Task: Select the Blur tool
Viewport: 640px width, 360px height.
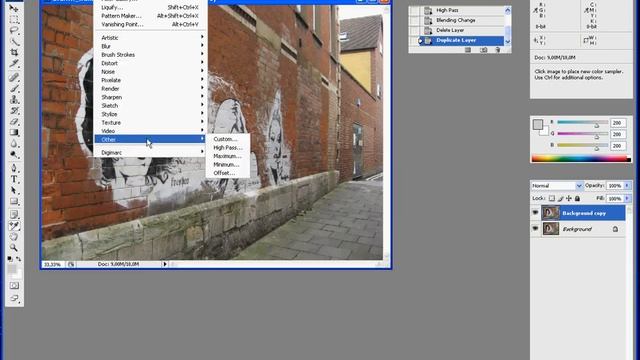Action: click(x=14, y=143)
